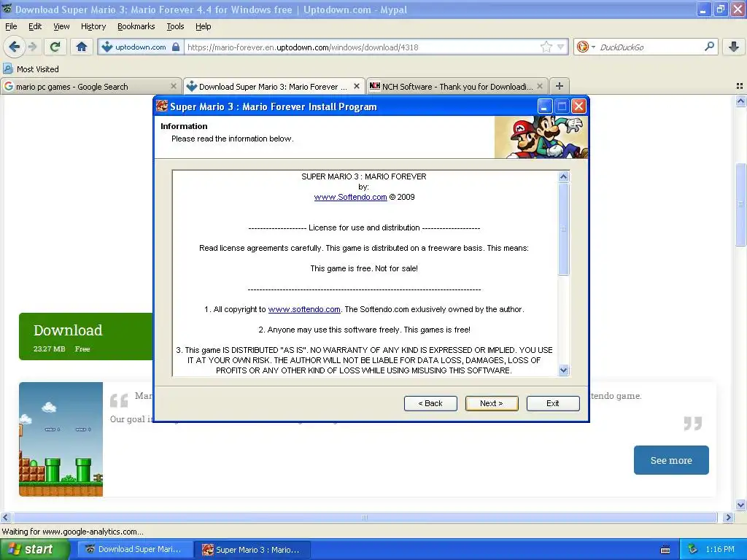
Task: Click the address bar URL field
Action: (362, 47)
